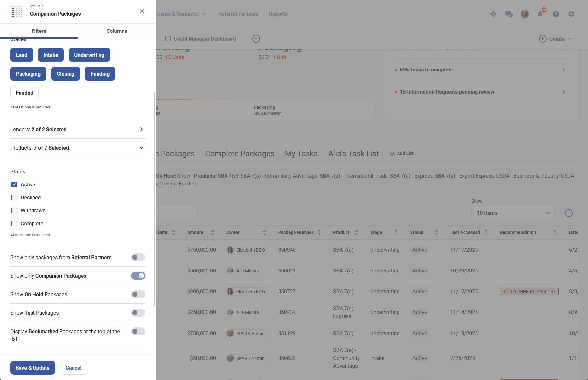Click the Save & Update button
The image size is (588, 380).
click(33, 368)
